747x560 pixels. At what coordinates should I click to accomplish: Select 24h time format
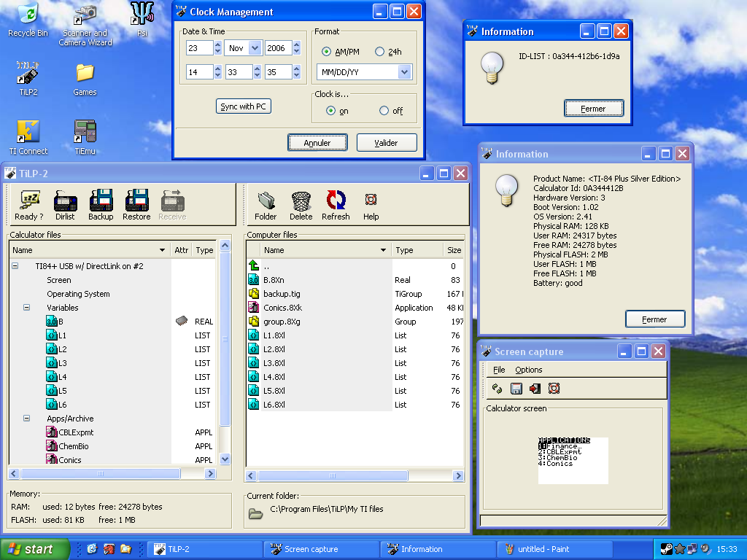379,52
